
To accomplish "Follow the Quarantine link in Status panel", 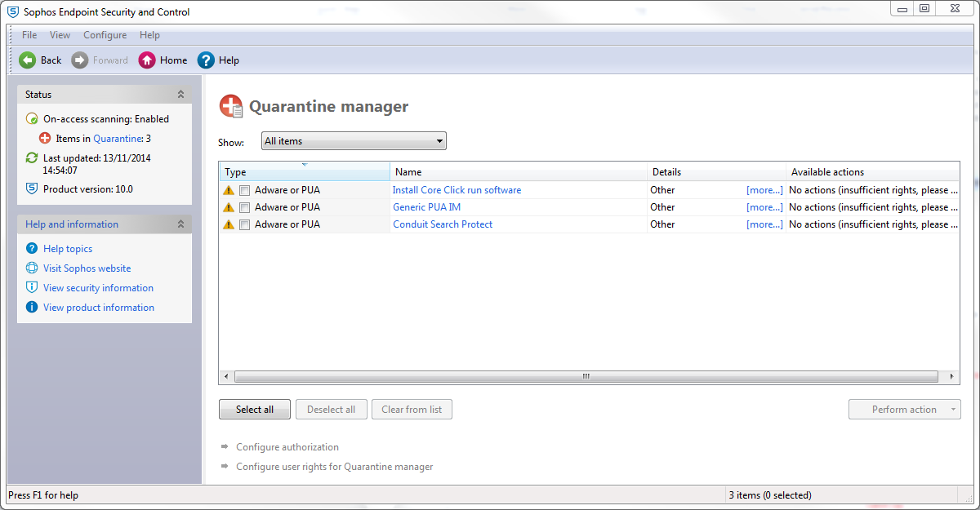I will click(x=118, y=139).
